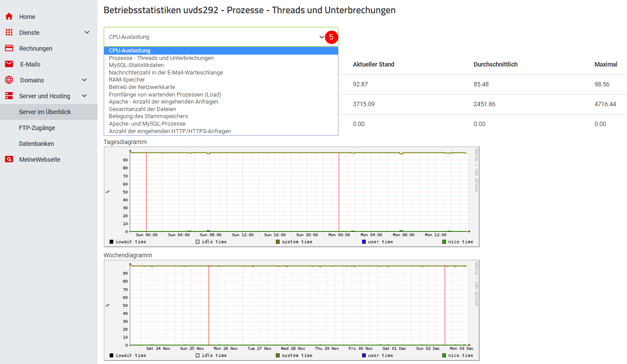627x364 pixels.
Task: Expand the Dienste submenu chevron
Action: 87,33
